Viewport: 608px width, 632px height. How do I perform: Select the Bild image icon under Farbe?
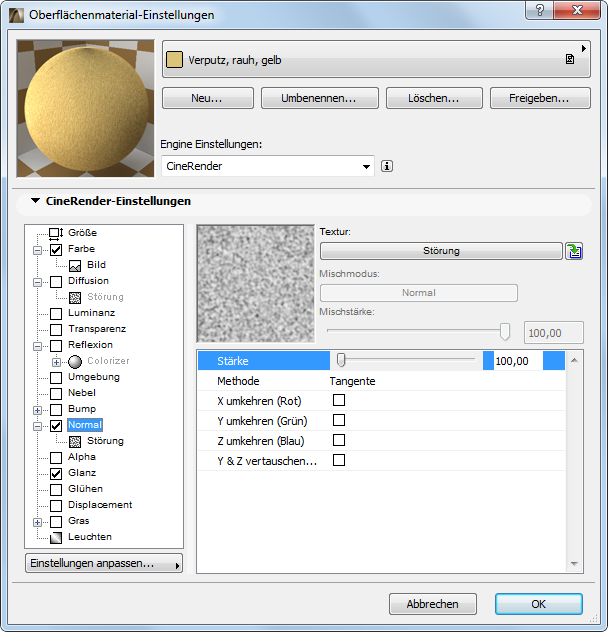75,266
